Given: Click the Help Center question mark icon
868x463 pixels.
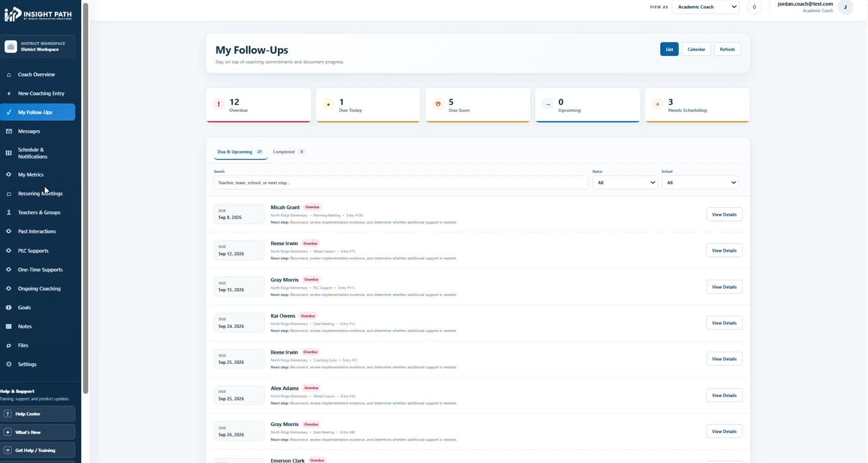Looking at the screenshot, I should click(8, 414).
